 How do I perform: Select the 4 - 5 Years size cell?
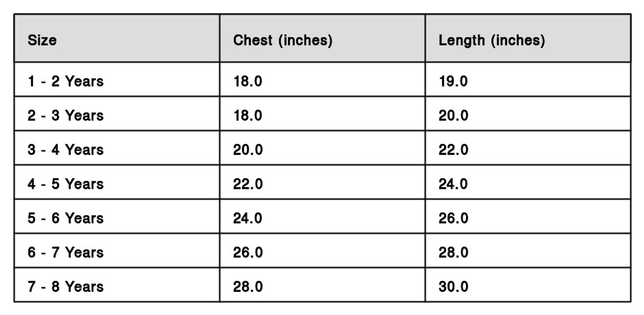point(66,184)
